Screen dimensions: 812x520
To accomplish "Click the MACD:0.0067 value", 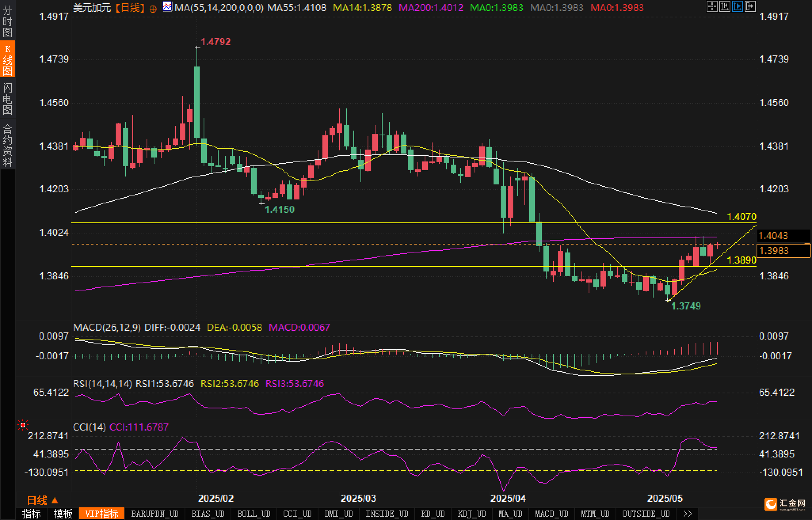I will tap(299, 327).
